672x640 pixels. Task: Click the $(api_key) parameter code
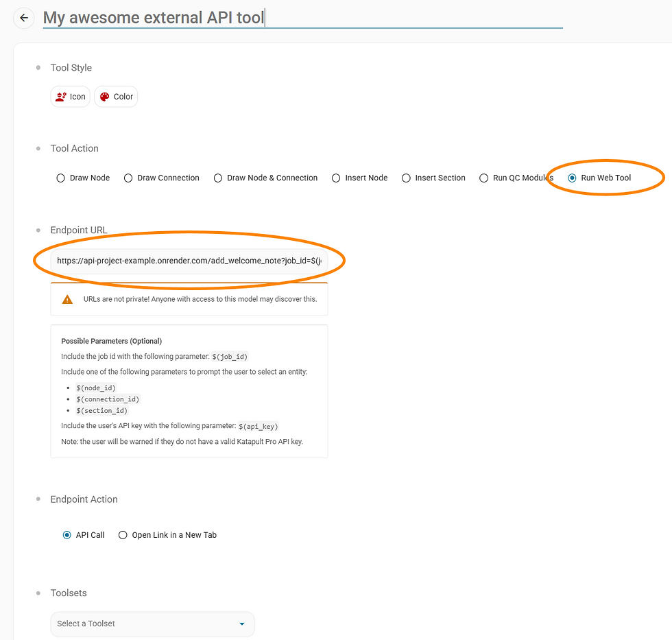point(259,426)
